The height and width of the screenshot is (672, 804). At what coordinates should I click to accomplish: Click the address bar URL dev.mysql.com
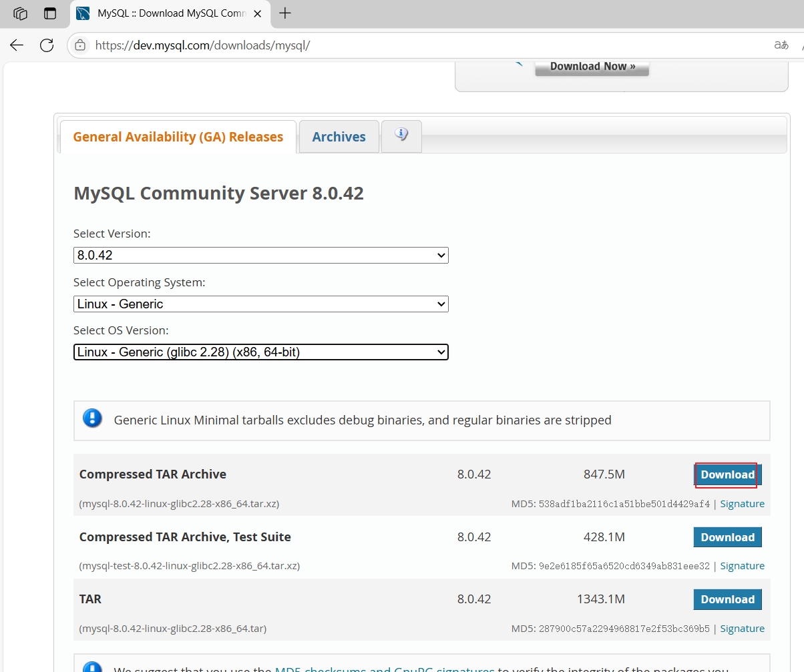tap(203, 45)
